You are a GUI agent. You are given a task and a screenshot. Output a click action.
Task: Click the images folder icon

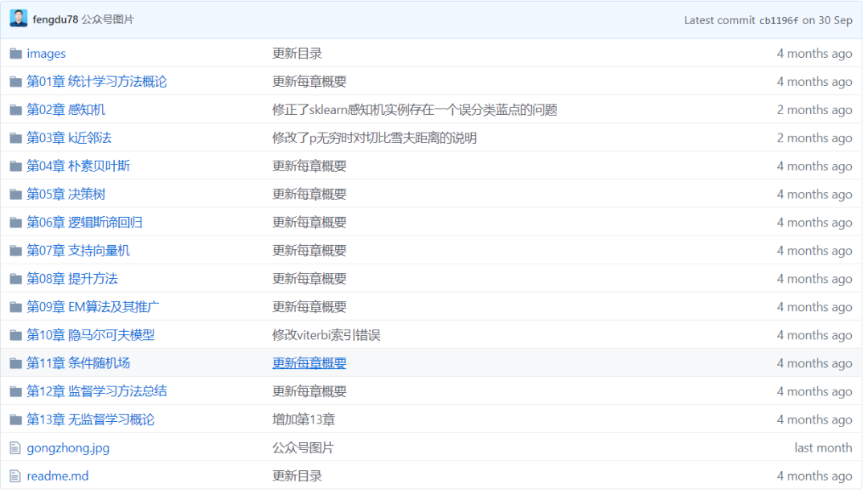(x=15, y=54)
